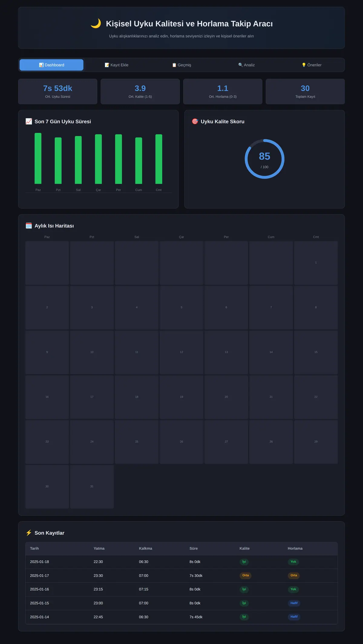Click the Süre column header
This screenshot has height=644, width=363.
point(194,549)
